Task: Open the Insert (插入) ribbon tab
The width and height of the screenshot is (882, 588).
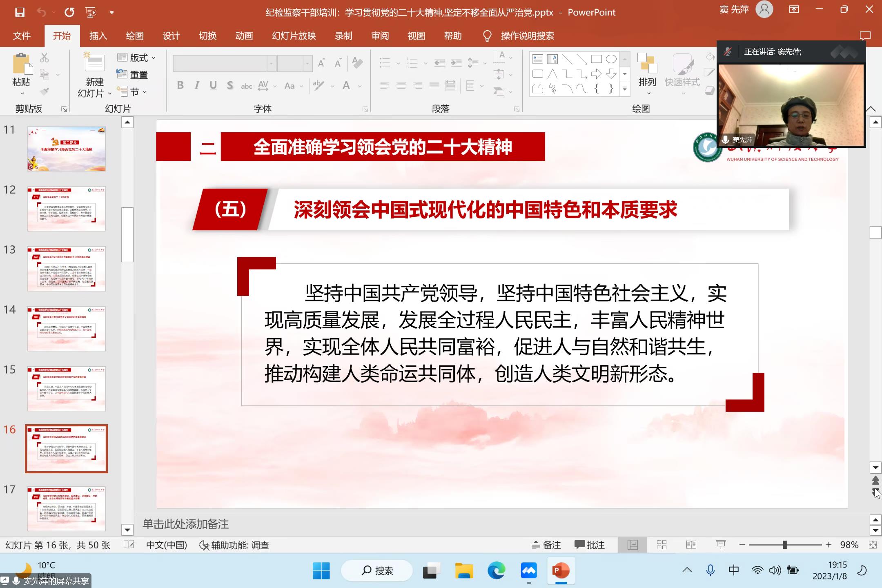Action: click(x=98, y=36)
